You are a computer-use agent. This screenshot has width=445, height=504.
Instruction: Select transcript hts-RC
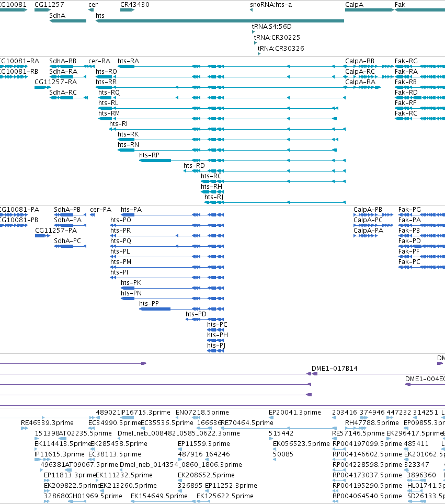273,181
